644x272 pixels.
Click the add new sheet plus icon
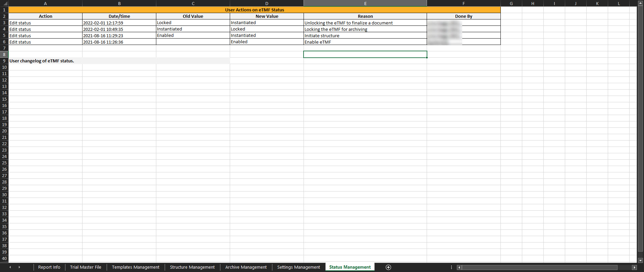point(388,267)
